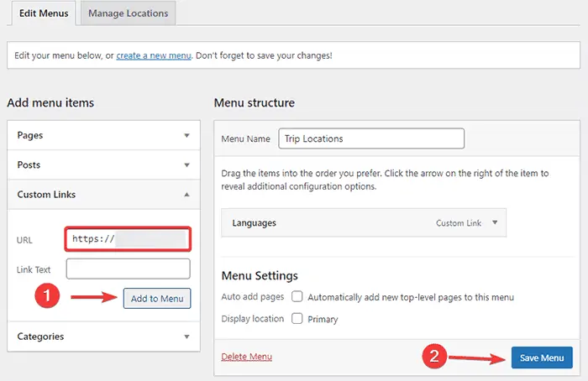This screenshot has width=588, height=381.
Task: Open the Manage Locations tab
Action: point(128,13)
